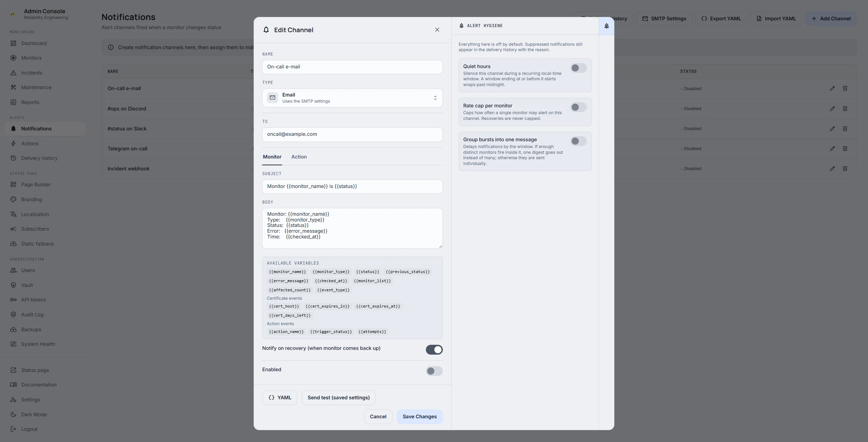Image resolution: width=868 pixels, height=442 pixels.
Task: Open API tokens page
Action: pos(45,300)
